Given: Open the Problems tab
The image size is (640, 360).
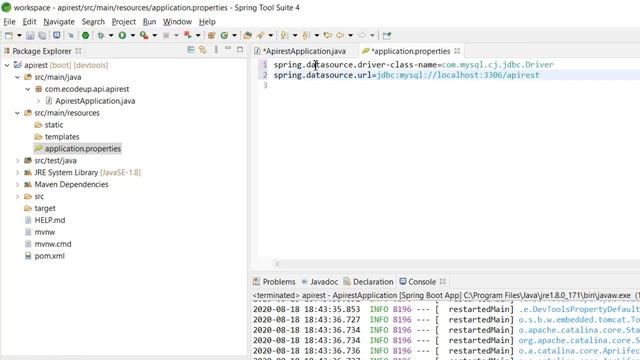Looking at the screenshot, I should [x=274, y=282].
